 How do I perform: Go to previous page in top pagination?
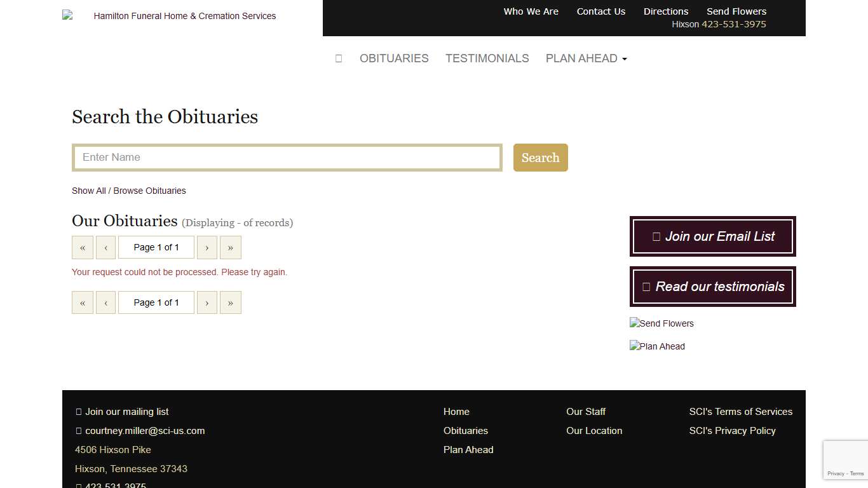(x=105, y=248)
